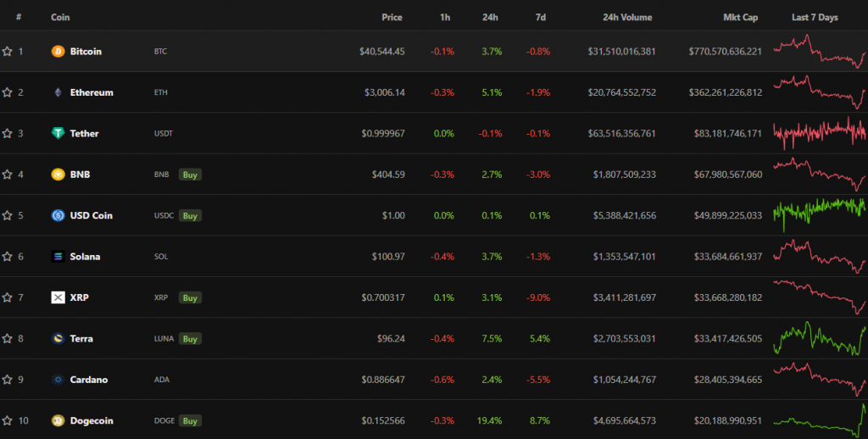868x439 pixels.
Task: Click Bitcoin market cap $770,570,636,221
Action: pyautogui.click(x=726, y=52)
